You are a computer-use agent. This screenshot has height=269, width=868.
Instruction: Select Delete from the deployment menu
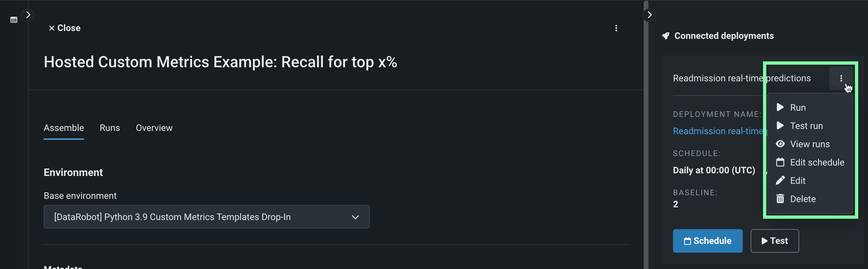click(802, 199)
